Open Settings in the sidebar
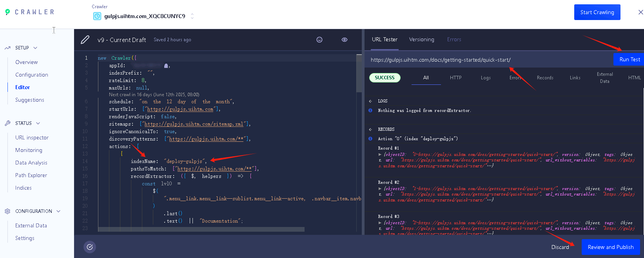 [25, 238]
